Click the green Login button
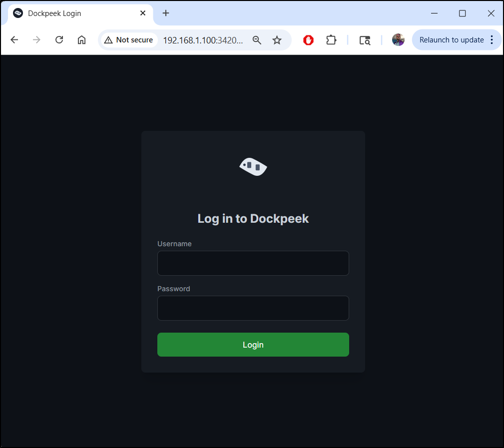 pos(253,345)
